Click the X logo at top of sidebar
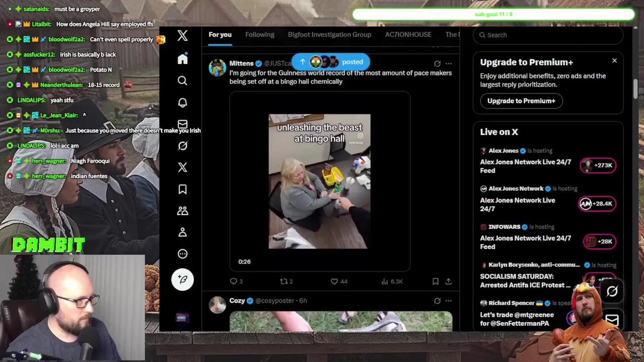644x362 pixels. (183, 35)
